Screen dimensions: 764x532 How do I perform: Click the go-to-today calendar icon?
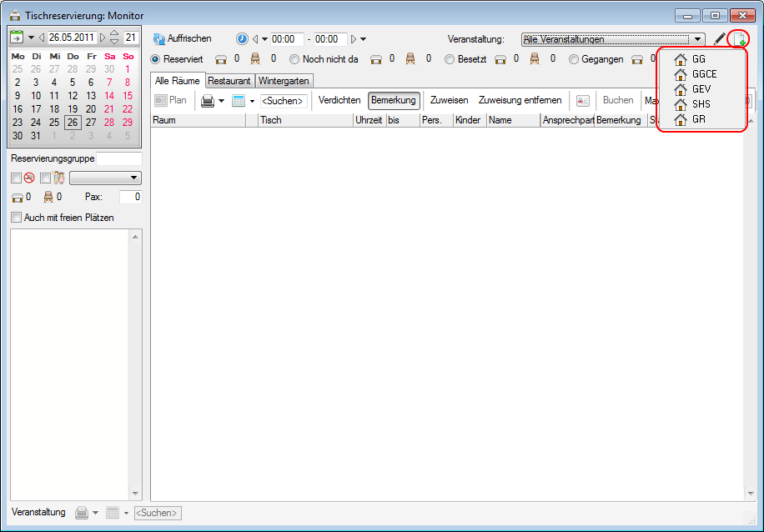pos(17,38)
